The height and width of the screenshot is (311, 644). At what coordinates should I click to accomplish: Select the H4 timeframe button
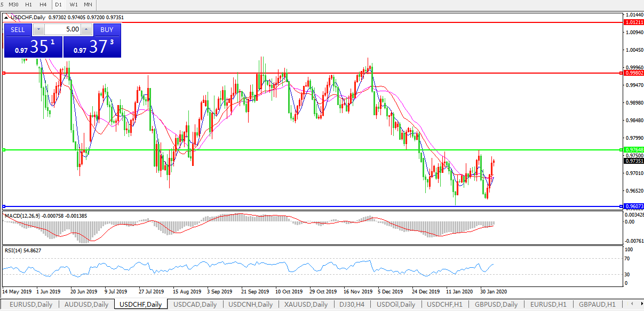pyautogui.click(x=43, y=4)
